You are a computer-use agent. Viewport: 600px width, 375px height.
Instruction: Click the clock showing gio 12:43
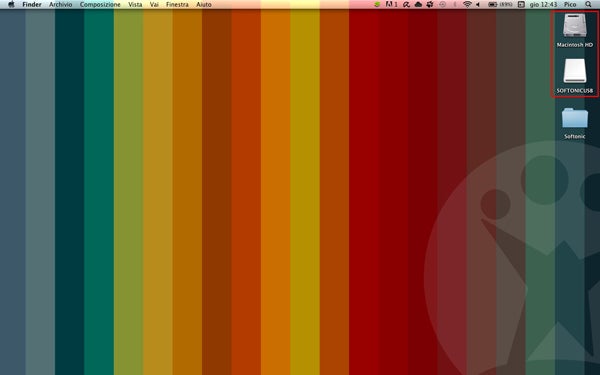pos(543,5)
